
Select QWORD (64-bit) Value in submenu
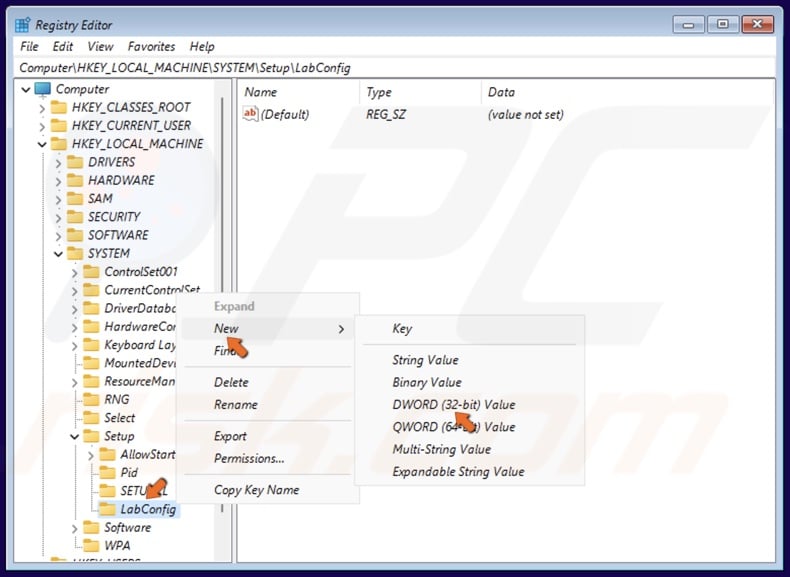pos(470,427)
